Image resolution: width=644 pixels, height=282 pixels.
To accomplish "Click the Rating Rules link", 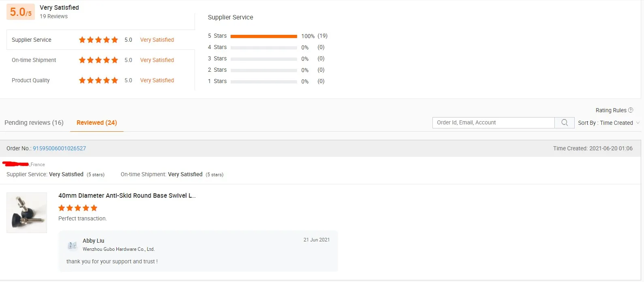I will click(x=611, y=110).
